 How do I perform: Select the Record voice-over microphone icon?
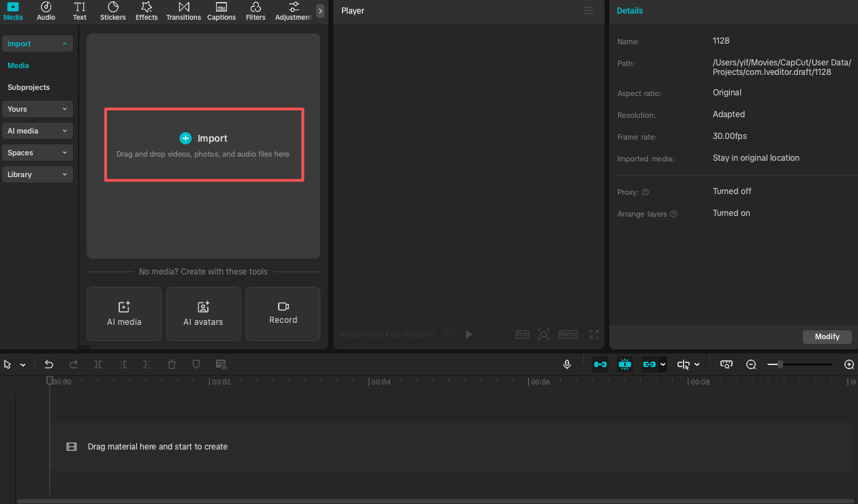[x=567, y=364]
